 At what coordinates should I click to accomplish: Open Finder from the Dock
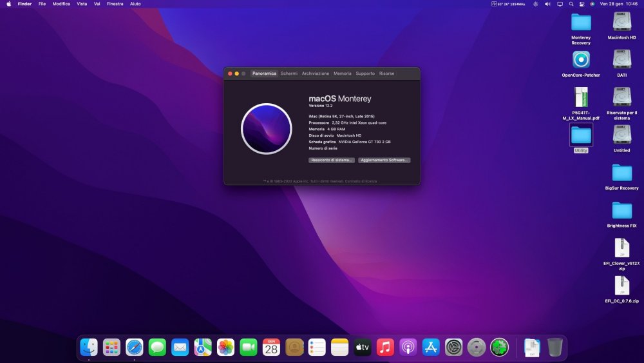tap(89, 348)
